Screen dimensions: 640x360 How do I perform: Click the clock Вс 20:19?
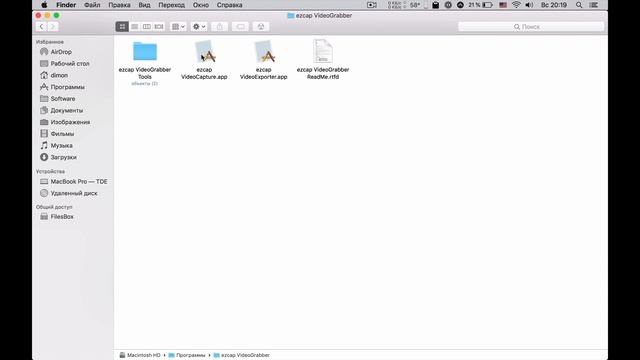(554, 5)
